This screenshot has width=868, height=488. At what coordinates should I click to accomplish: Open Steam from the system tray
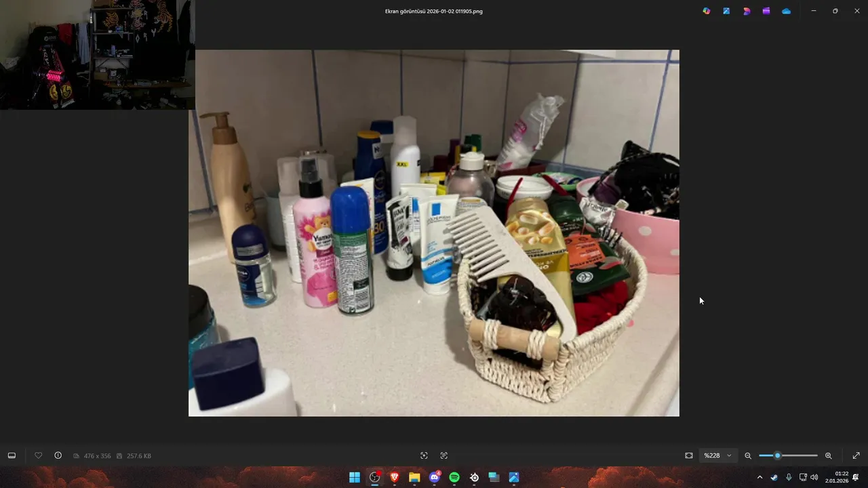[x=774, y=477]
